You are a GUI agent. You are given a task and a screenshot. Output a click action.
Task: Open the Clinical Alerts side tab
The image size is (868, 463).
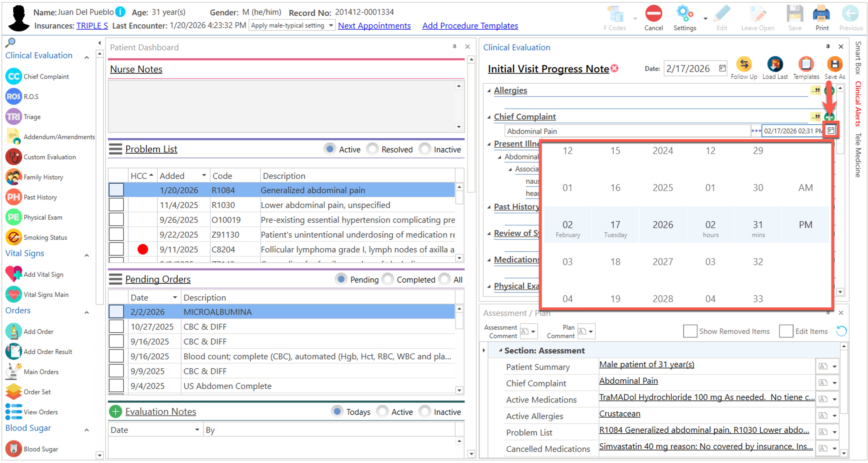(858, 104)
